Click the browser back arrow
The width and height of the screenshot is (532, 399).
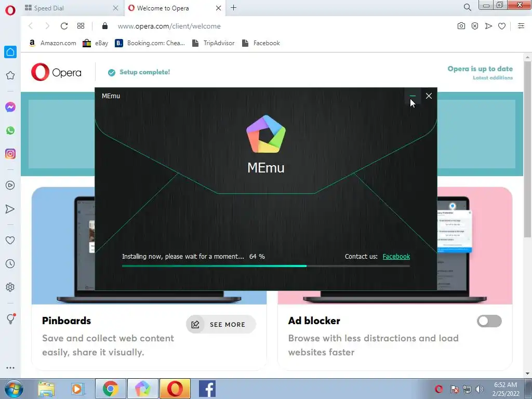pos(31,26)
